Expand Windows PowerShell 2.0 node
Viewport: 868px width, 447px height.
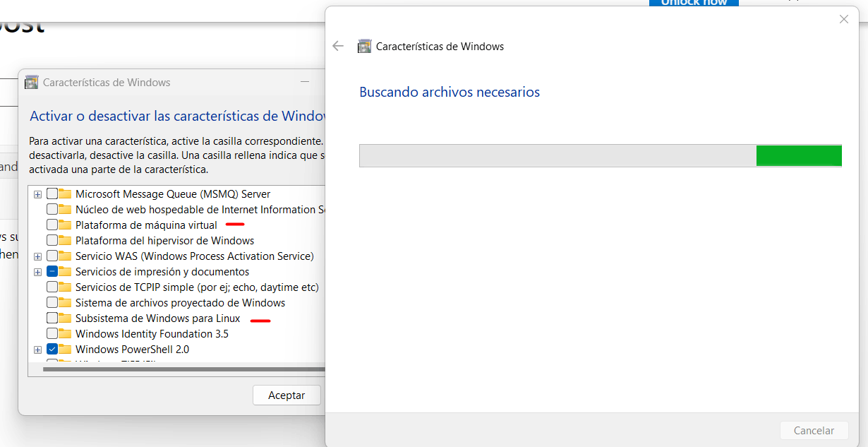[x=38, y=350]
